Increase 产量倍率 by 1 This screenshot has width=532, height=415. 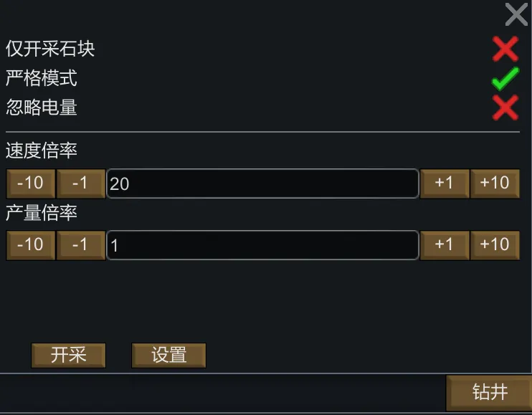(x=445, y=245)
